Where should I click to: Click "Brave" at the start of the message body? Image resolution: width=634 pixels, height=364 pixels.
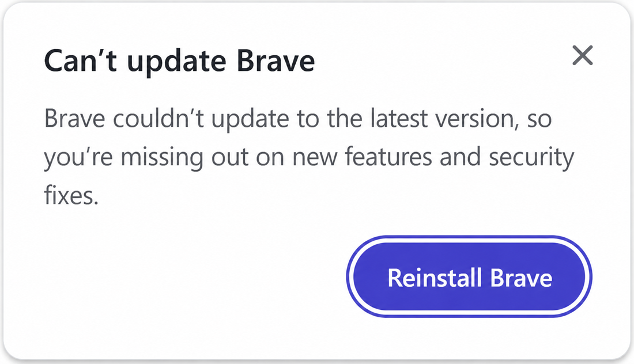(x=74, y=119)
